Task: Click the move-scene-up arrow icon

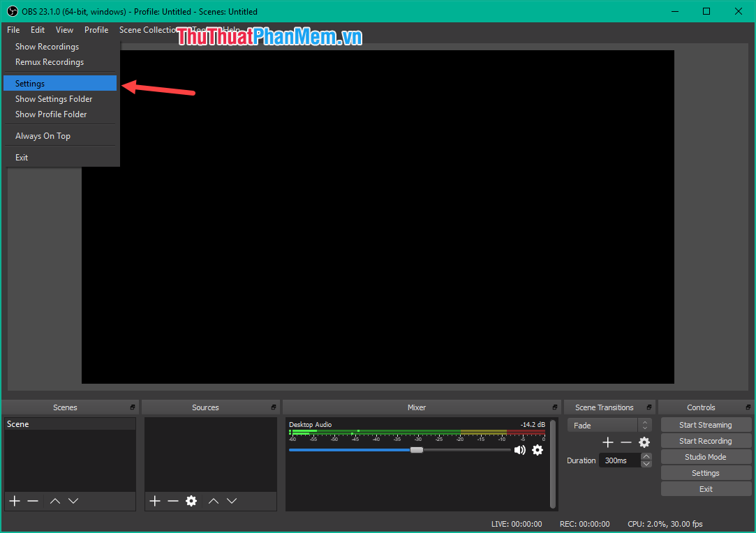Action: click(55, 500)
